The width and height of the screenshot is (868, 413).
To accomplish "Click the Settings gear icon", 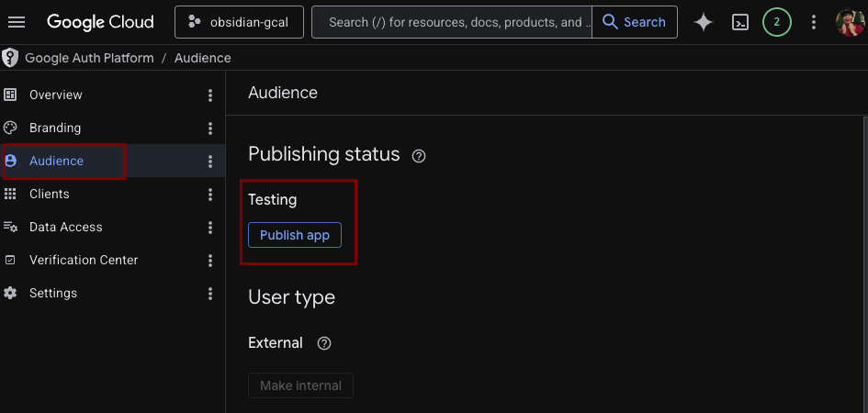I will pos(10,293).
